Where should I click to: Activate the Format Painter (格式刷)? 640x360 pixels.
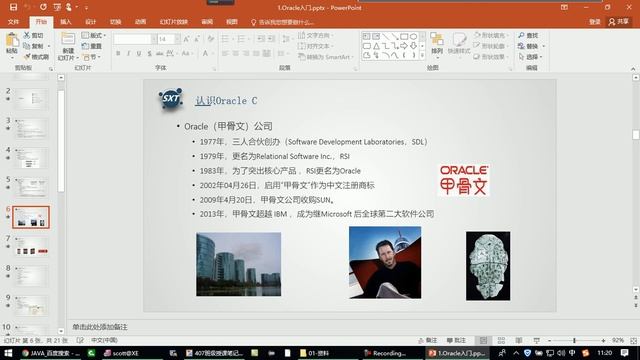pos(36,57)
